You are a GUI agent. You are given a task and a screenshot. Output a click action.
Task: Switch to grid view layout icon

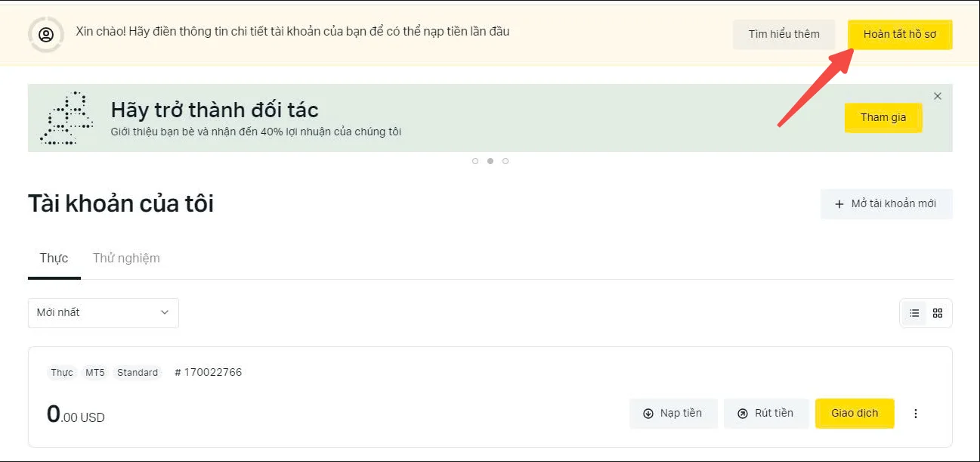click(x=938, y=313)
